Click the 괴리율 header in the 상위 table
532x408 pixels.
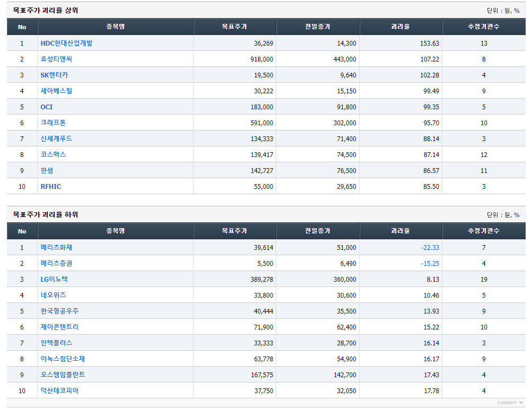(400, 27)
